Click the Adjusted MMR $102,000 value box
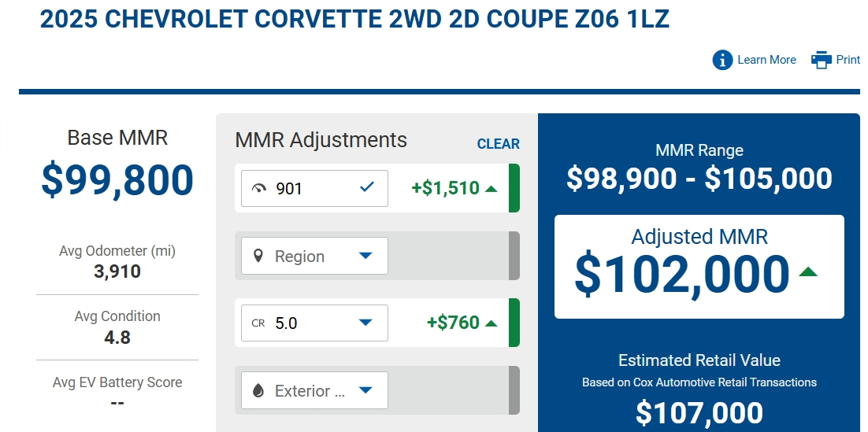 [x=699, y=267]
